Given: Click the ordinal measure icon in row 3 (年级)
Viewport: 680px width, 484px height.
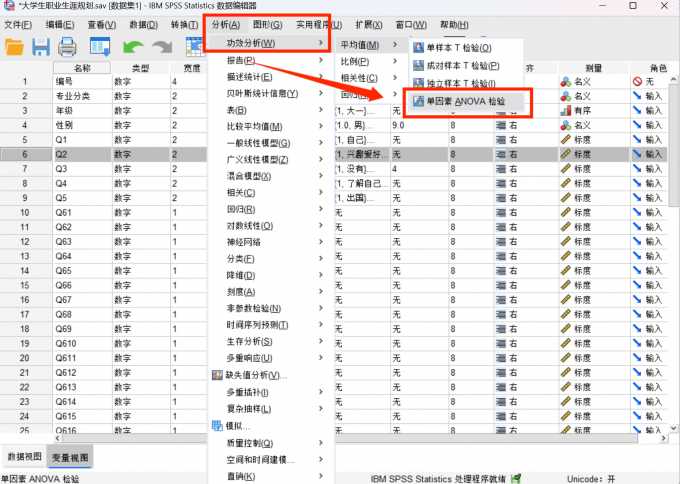Looking at the screenshot, I should tap(566, 111).
